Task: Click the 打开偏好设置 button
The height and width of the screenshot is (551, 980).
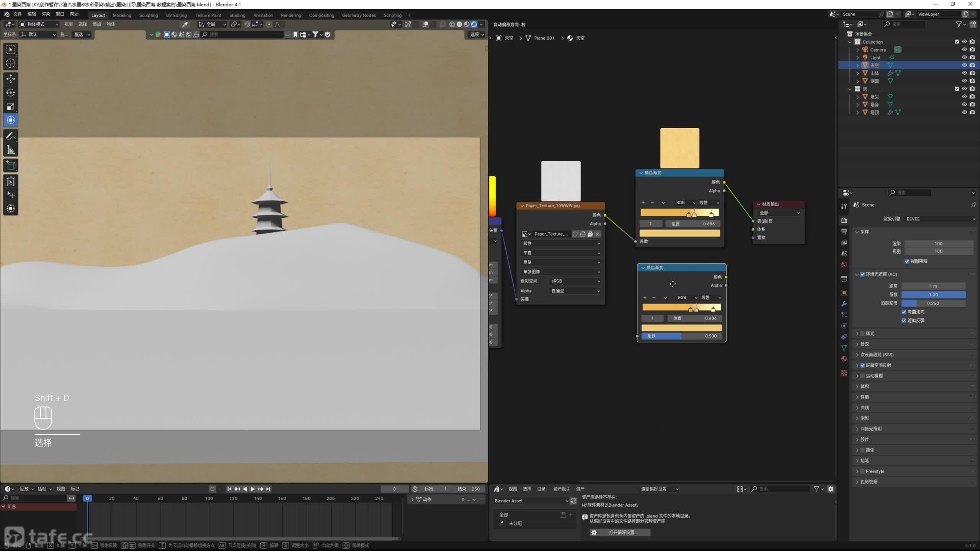Action: 619,532
